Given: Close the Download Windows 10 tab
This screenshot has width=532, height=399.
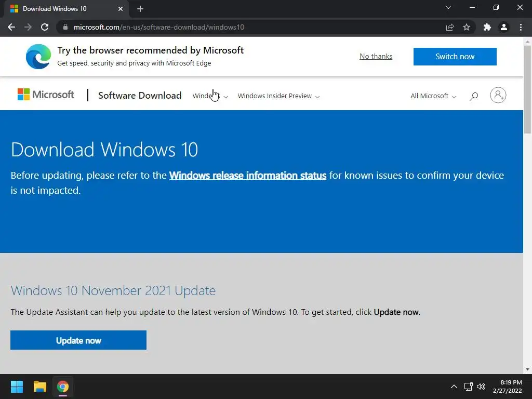Looking at the screenshot, I should coord(121,9).
